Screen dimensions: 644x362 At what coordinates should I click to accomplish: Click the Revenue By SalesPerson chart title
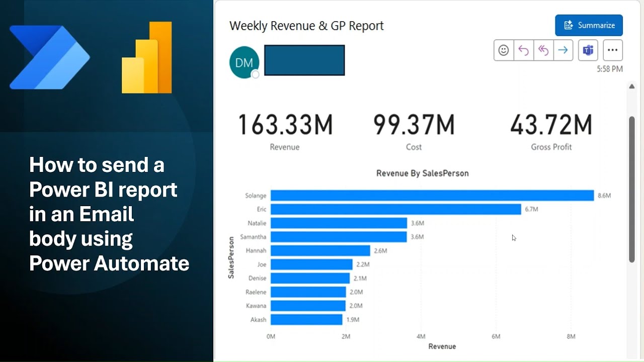click(423, 173)
